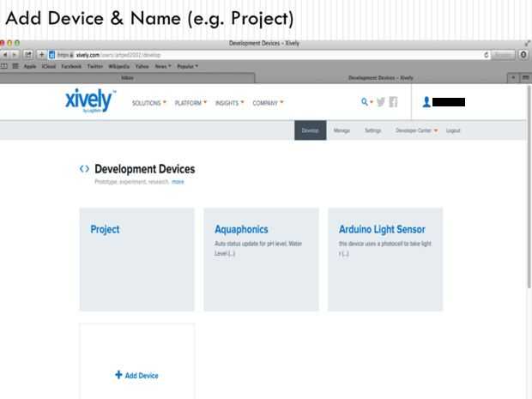
Task: Open the Yahoo bookmark
Action: coord(142,66)
